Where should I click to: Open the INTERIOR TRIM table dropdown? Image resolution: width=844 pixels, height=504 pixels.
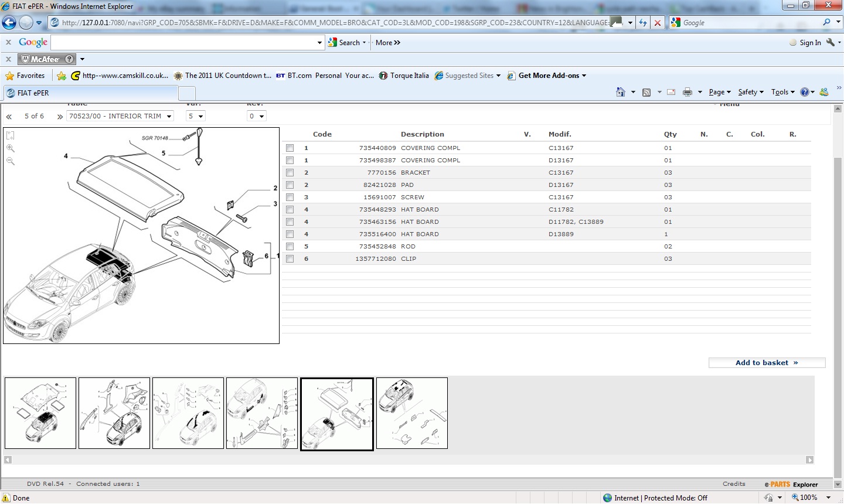120,116
